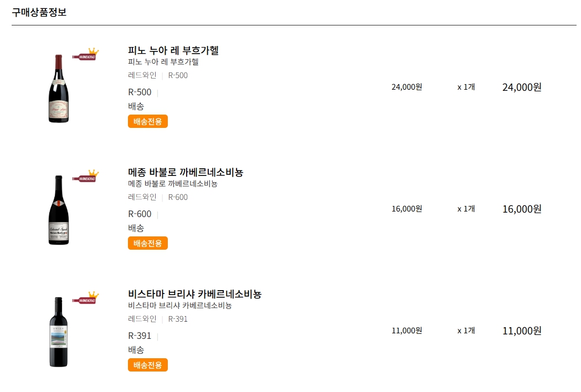Click the gray R-500 product code
This screenshot has height=392, width=581.
pyautogui.click(x=178, y=75)
